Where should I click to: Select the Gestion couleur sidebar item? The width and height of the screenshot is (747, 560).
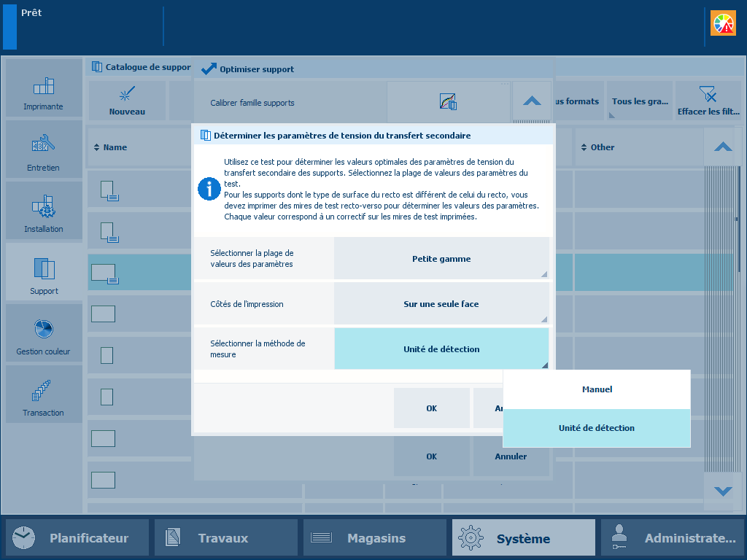tap(44, 334)
